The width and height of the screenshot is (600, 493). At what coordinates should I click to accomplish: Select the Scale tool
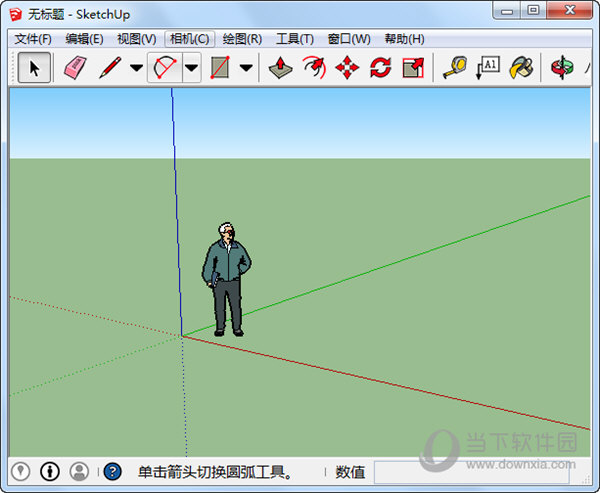[x=413, y=68]
